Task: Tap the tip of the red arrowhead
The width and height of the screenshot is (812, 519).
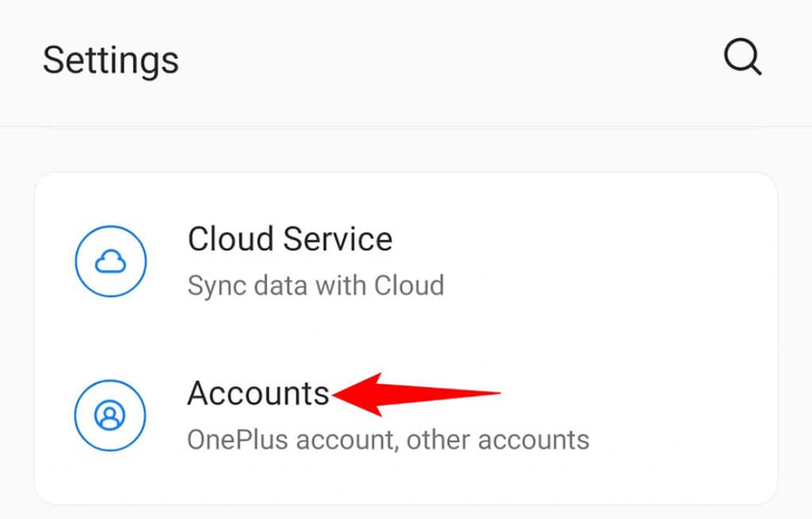Action: 336,394
